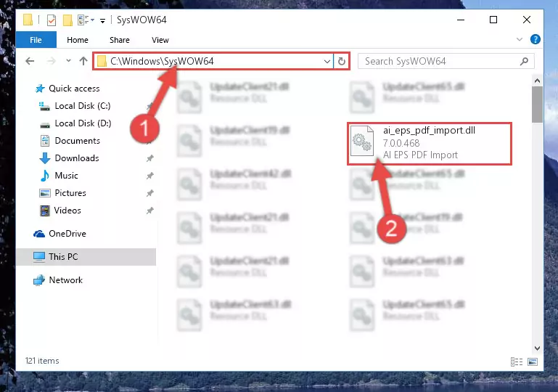Open Pictures in the navigation pane
Screen dimensions: 558x392
coord(62,193)
